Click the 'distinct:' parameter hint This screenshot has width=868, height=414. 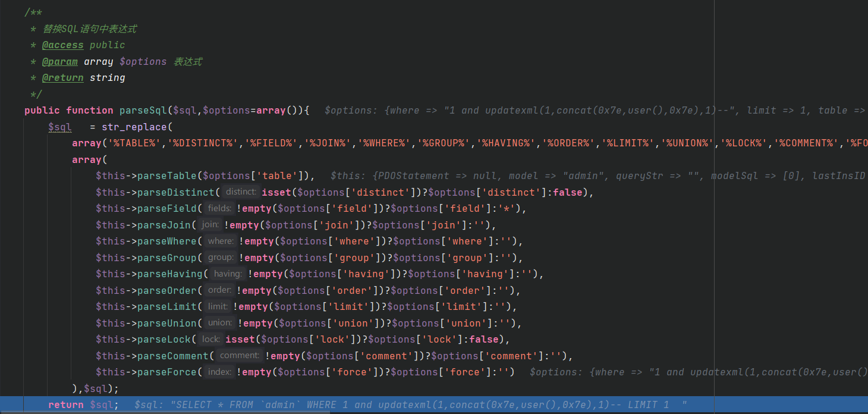click(241, 192)
